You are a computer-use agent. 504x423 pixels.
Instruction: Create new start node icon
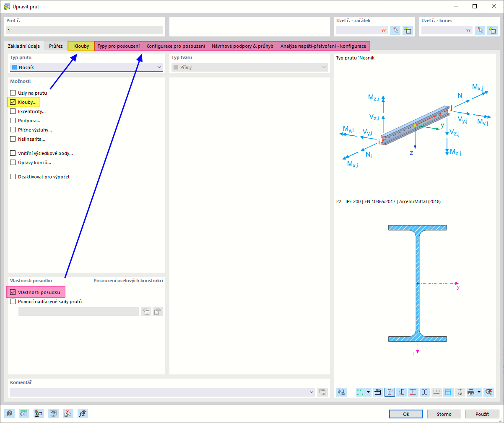click(408, 30)
